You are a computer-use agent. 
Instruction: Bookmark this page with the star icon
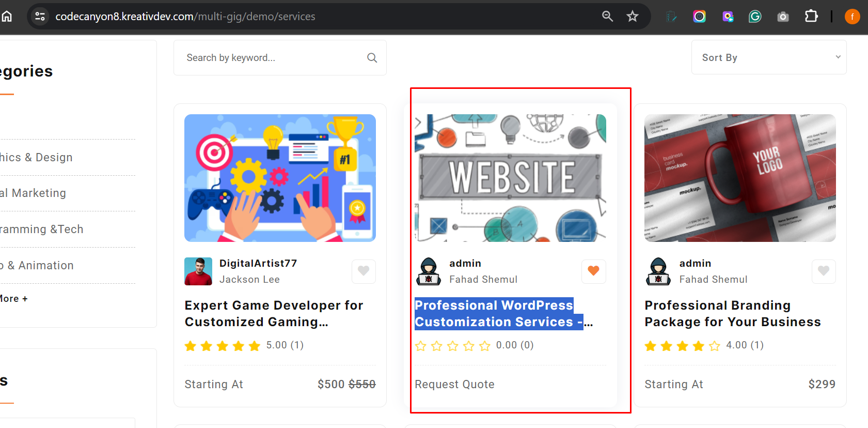633,17
